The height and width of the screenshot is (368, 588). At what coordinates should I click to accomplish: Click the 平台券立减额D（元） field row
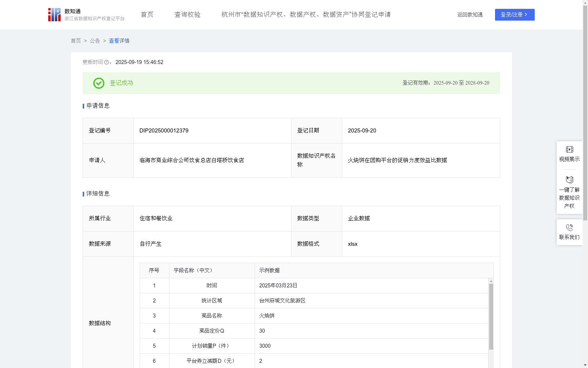[x=314, y=361]
